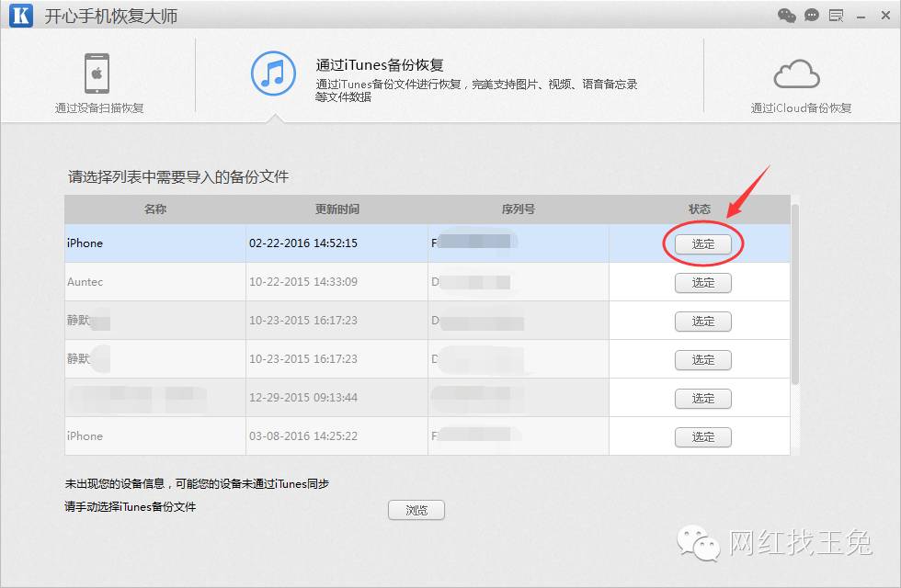This screenshot has width=901, height=588.
Task: Click the 状态 column header
Action: tap(700, 209)
